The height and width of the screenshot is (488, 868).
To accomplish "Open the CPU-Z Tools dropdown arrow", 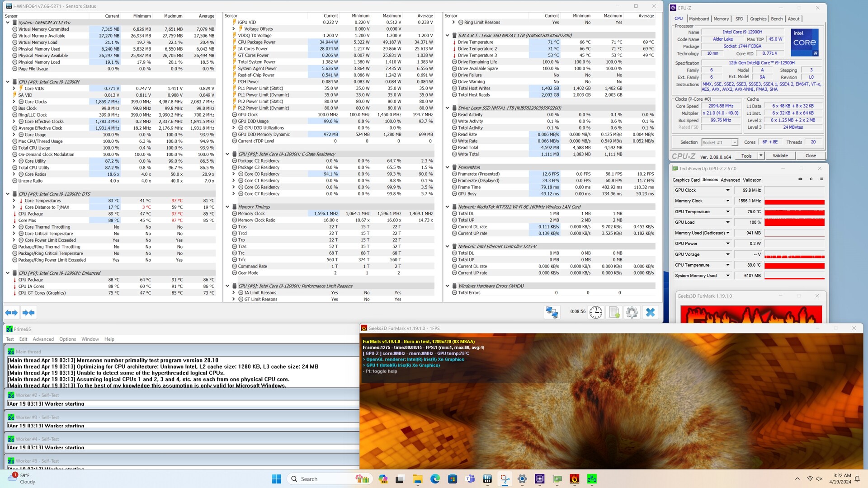I will (x=761, y=155).
